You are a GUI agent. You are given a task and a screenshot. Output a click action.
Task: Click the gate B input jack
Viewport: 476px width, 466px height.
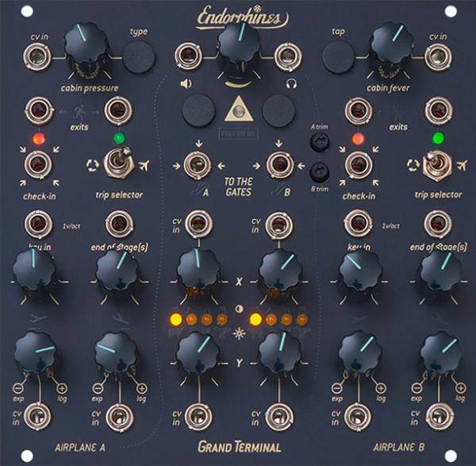click(x=280, y=165)
